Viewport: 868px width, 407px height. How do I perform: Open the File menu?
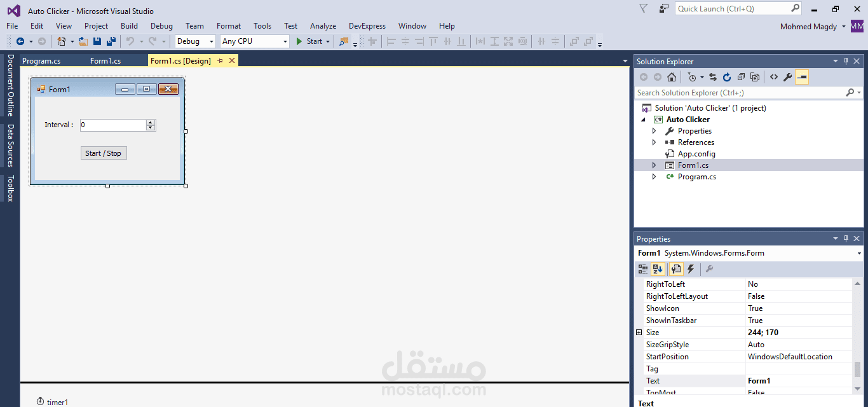tap(12, 26)
